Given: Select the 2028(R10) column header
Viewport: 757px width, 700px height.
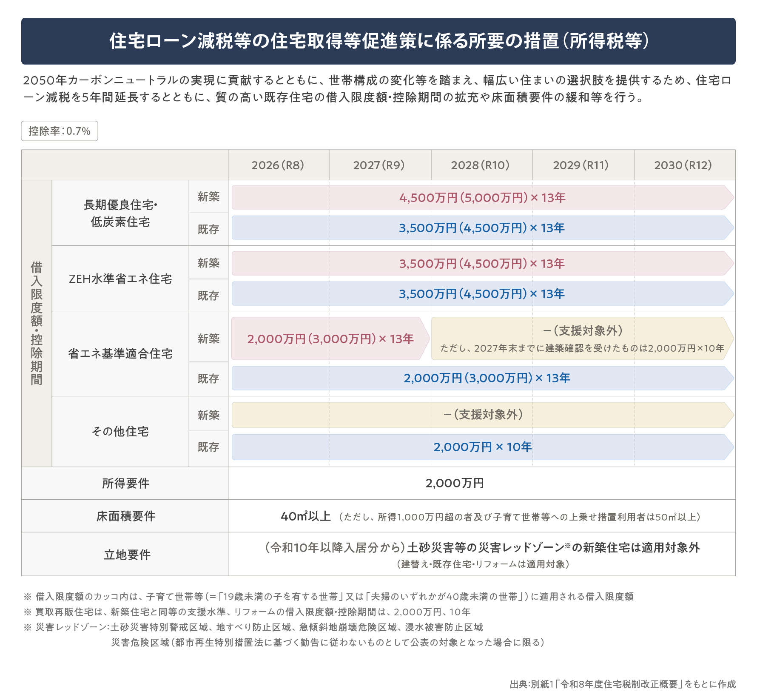Looking at the screenshot, I should [482, 165].
